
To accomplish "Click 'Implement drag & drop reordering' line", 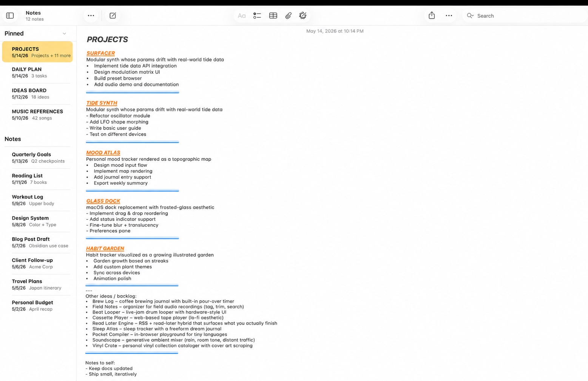I will [127, 214].
